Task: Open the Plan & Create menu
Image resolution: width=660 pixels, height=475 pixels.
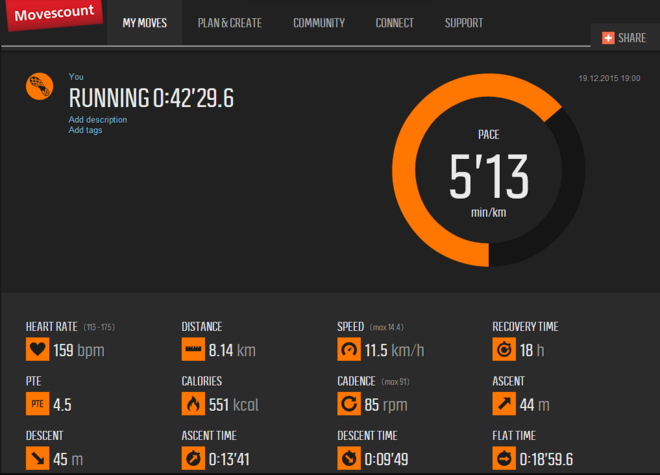Action: (x=232, y=23)
